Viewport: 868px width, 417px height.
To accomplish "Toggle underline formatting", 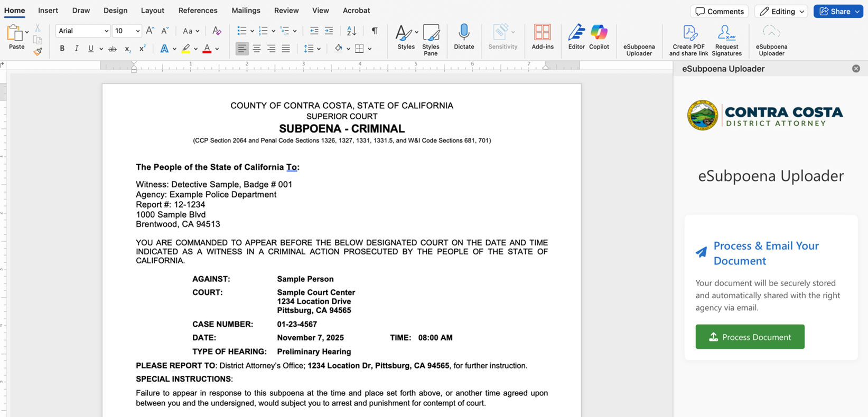I will (91, 49).
